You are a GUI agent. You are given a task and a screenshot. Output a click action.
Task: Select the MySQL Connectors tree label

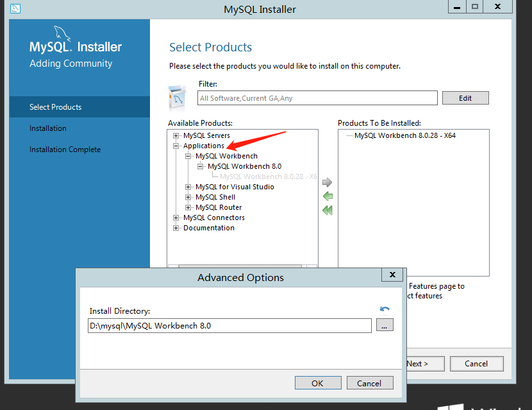214,218
